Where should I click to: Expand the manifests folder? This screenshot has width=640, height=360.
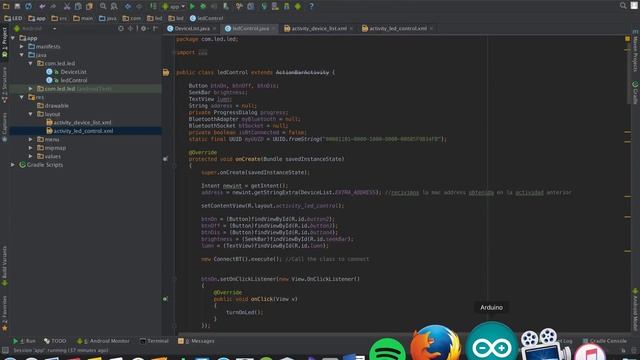coord(22,47)
